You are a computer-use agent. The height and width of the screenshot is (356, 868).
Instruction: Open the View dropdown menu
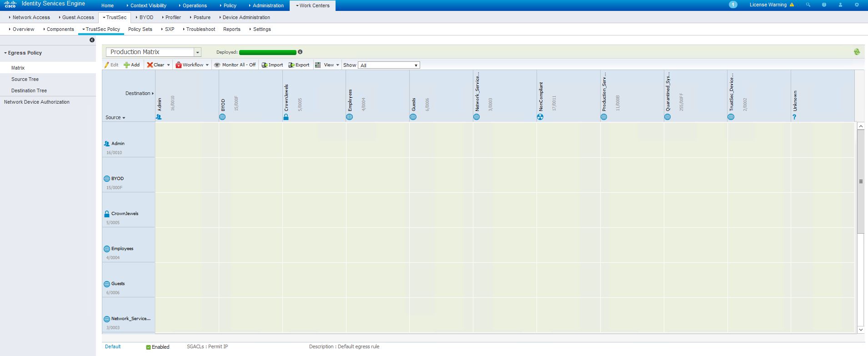(327, 65)
